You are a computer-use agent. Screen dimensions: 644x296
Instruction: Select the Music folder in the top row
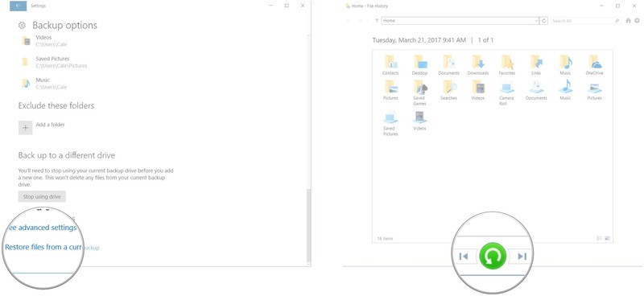tap(565, 65)
